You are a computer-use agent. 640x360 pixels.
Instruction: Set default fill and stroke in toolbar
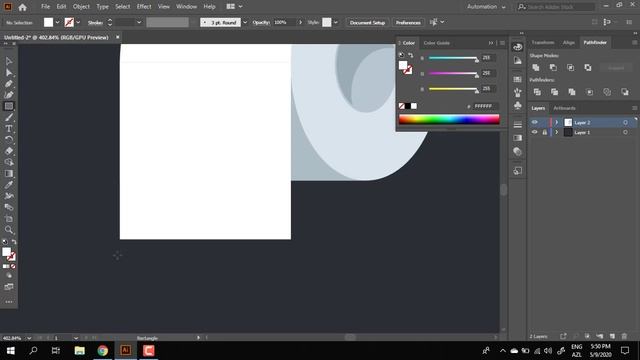(x=5, y=242)
